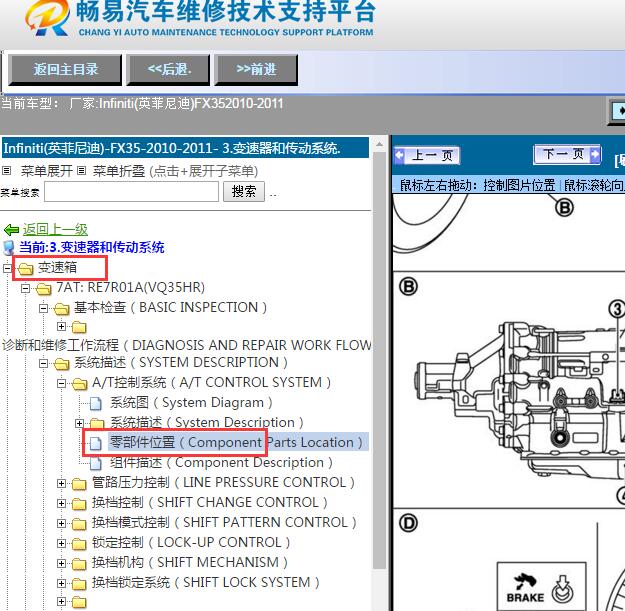Screen dimensions: 625x611
Task: Select 锁定控制 (LOCK-UP CONTROL) label
Action: point(191,542)
